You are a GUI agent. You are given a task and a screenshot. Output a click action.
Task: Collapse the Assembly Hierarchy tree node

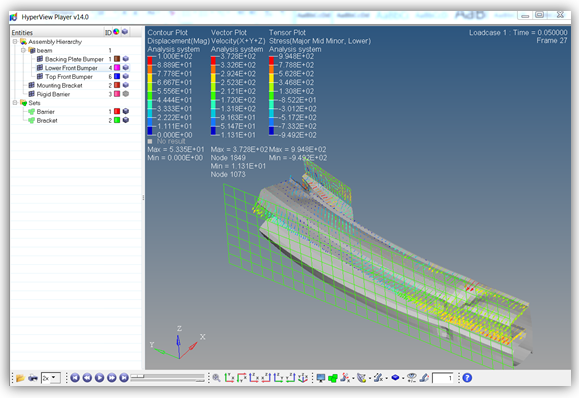coord(15,42)
